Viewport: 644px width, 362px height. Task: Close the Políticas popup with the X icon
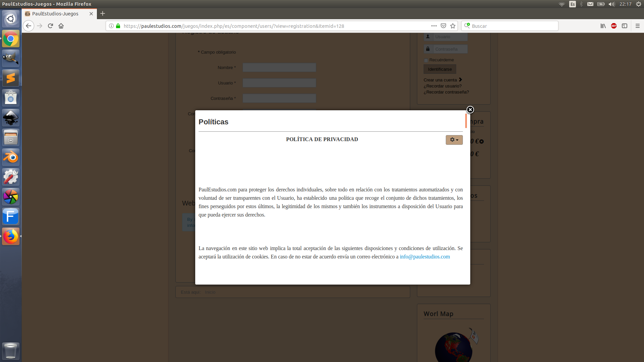click(x=470, y=110)
